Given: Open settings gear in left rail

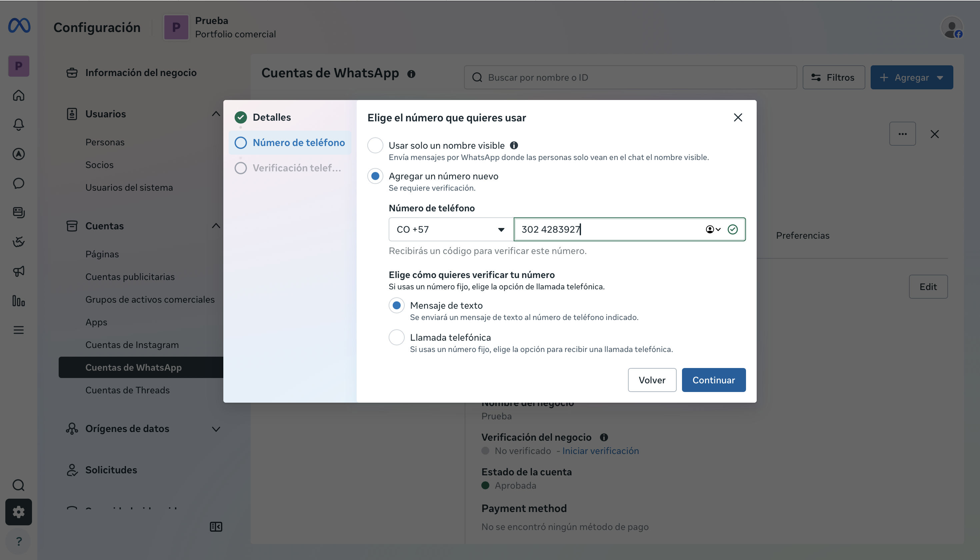Looking at the screenshot, I should [x=18, y=512].
